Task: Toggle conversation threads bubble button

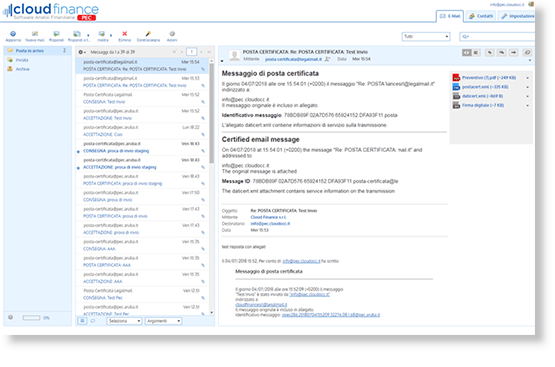Action: click(x=93, y=321)
